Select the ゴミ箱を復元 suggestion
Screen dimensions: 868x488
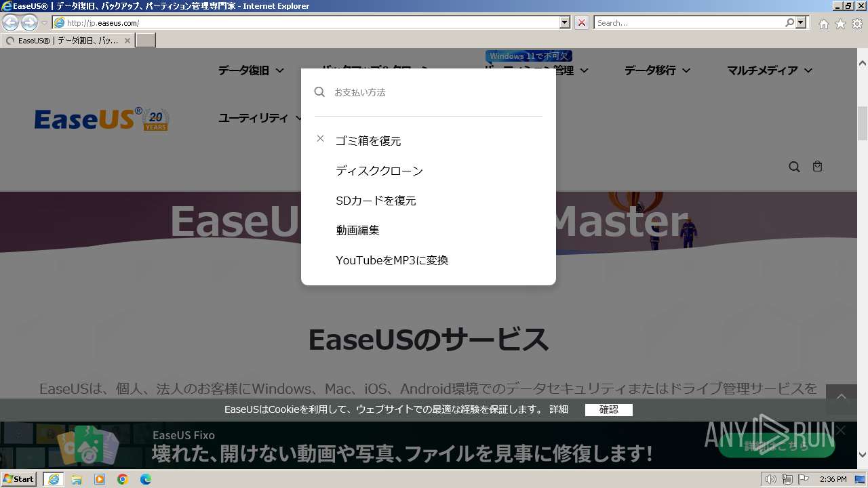pyautogui.click(x=368, y=141)
